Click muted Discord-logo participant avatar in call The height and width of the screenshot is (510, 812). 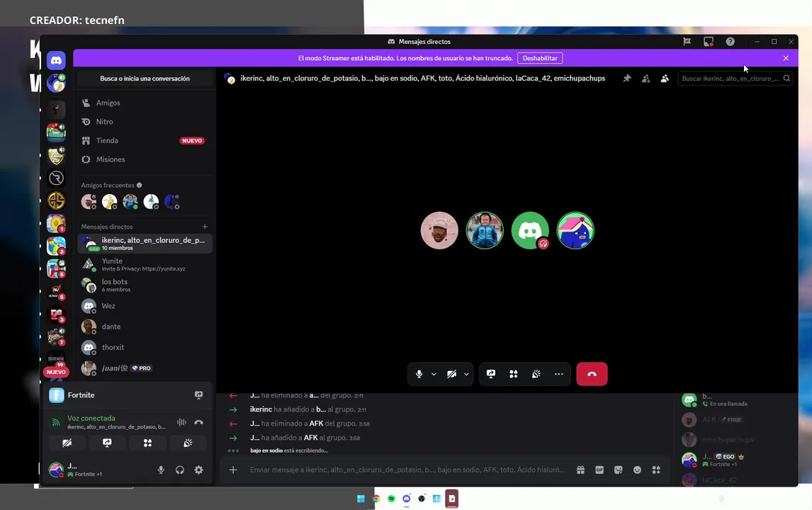pos(530,230)
